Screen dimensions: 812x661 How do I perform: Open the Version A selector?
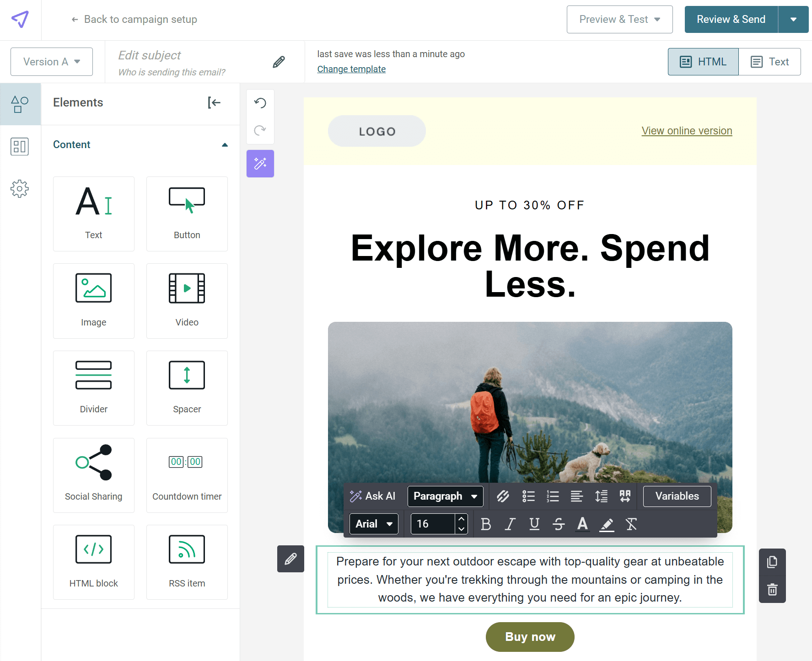51,61
